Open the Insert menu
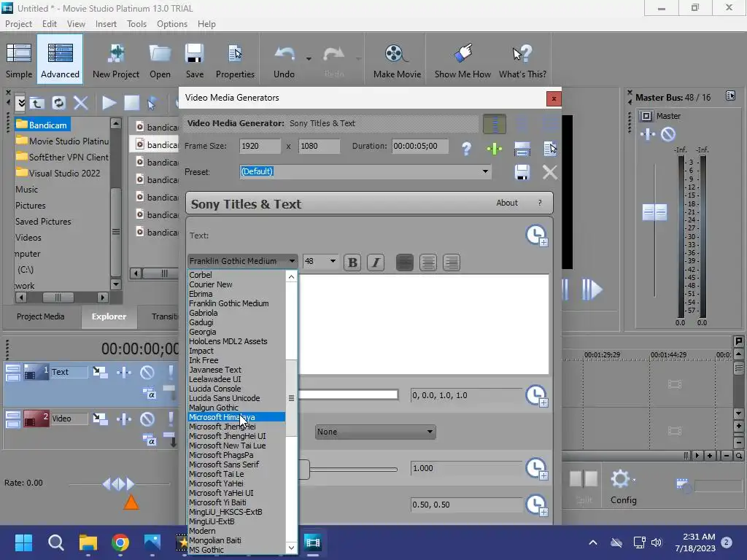The image size is (747, 560). coord(106,24)
